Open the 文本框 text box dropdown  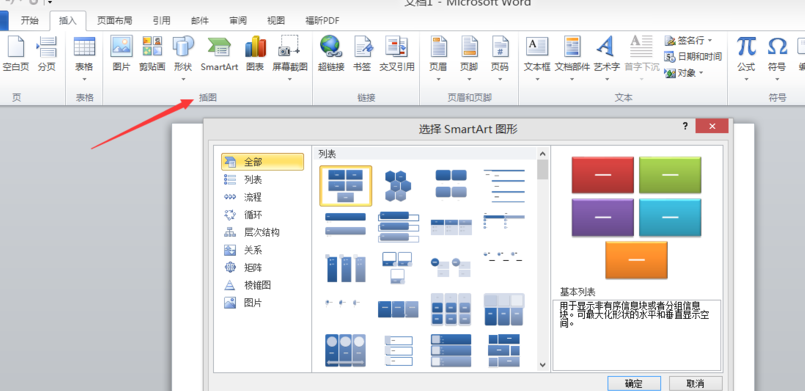[x=537, y=59]
